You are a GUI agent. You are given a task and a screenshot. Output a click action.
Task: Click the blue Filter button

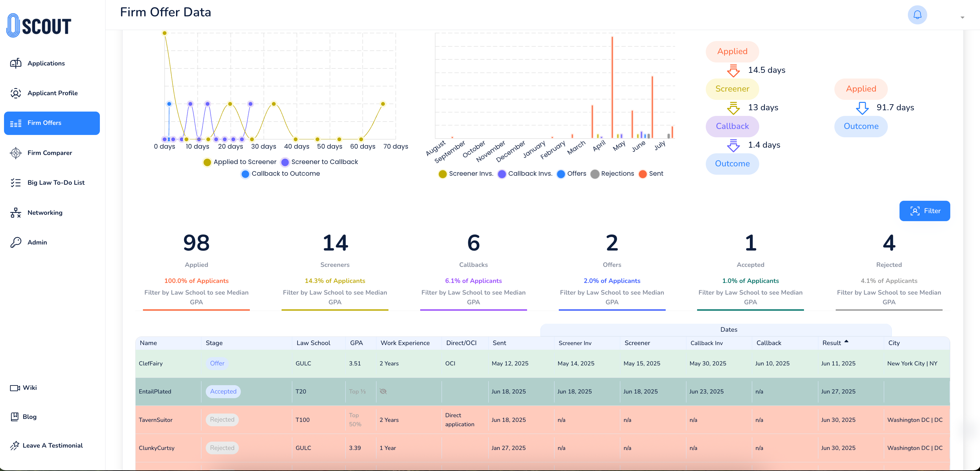click(924, 211)
